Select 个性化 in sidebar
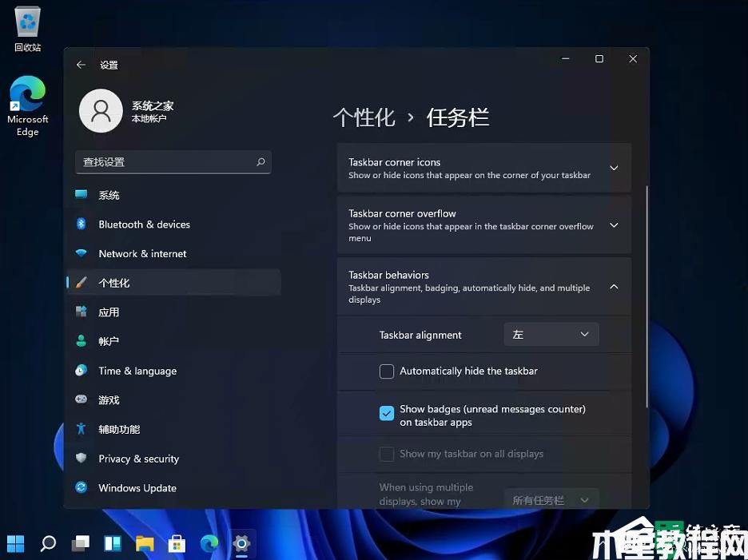The image size is (748, 560). [173, 282]
